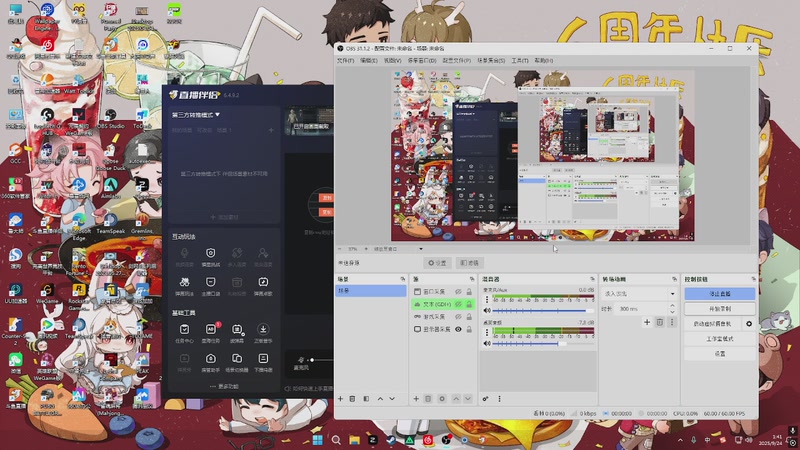Open the 文件(F) menu in OBS
The image size is (800, 450).
(x=345, y=60)
